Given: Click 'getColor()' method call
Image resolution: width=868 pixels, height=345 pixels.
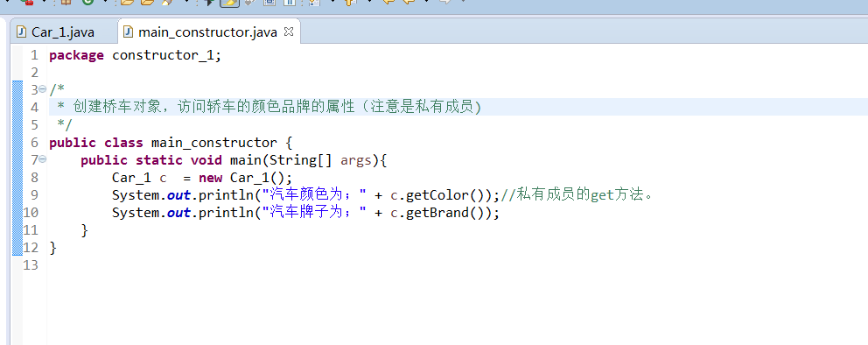Looking at the screenshot, I should coord(445,195).
